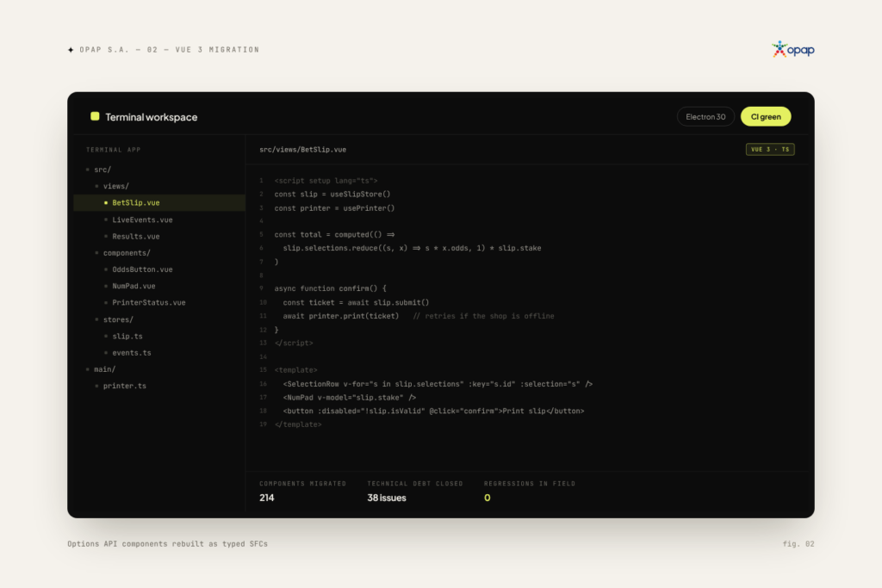The width and height of the screenshot is (882, 588).
Task: Click the opening template tag line
Action: (296, 370)
